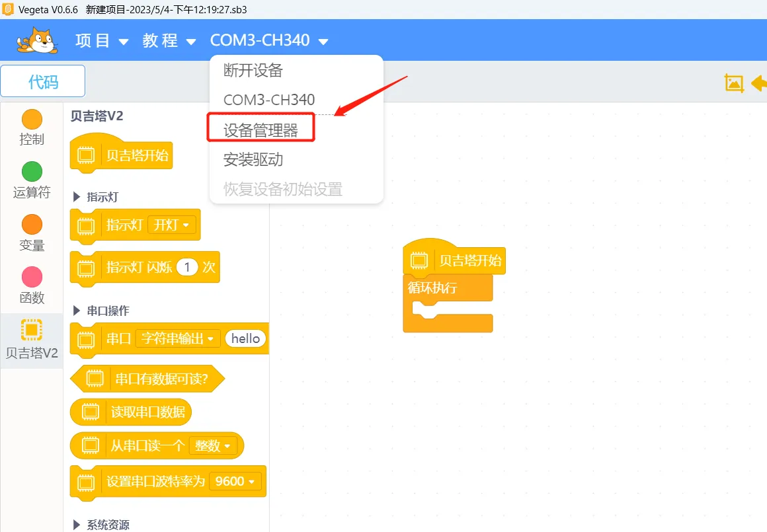Select the 控制 category circle icon
The width and height of the screenshot is (767, 532).
32,120
